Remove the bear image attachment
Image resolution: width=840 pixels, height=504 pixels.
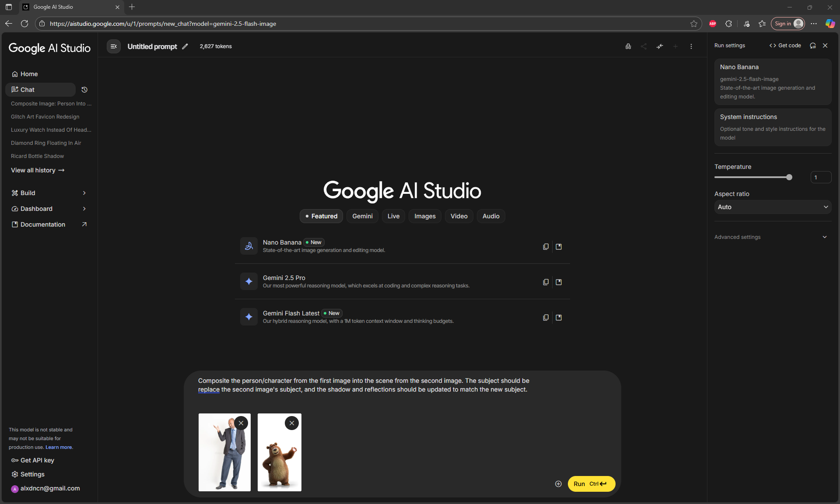pyautogui.click(x=292, y=423)
